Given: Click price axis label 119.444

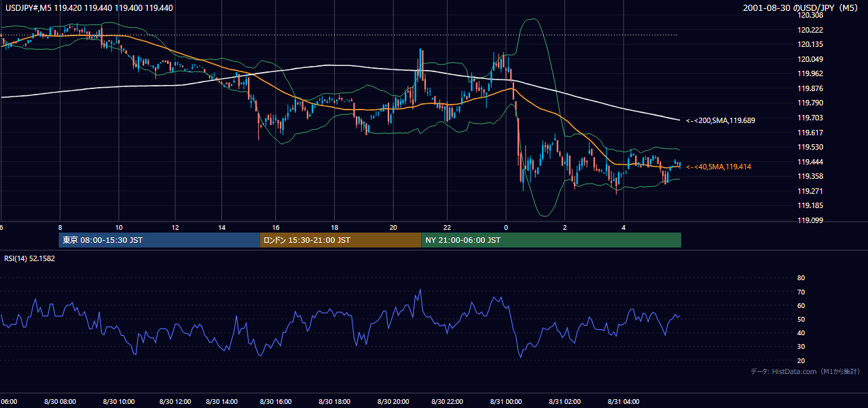Looking at the screenshot, I should (810, 162).
